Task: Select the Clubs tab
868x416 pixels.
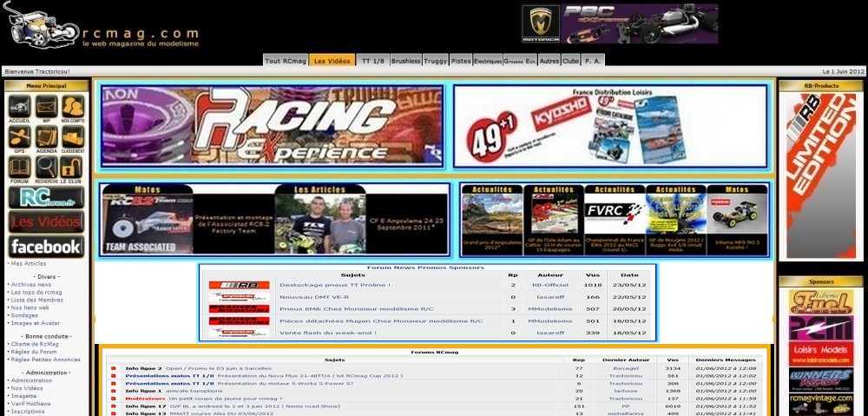Action: [570, 61]
